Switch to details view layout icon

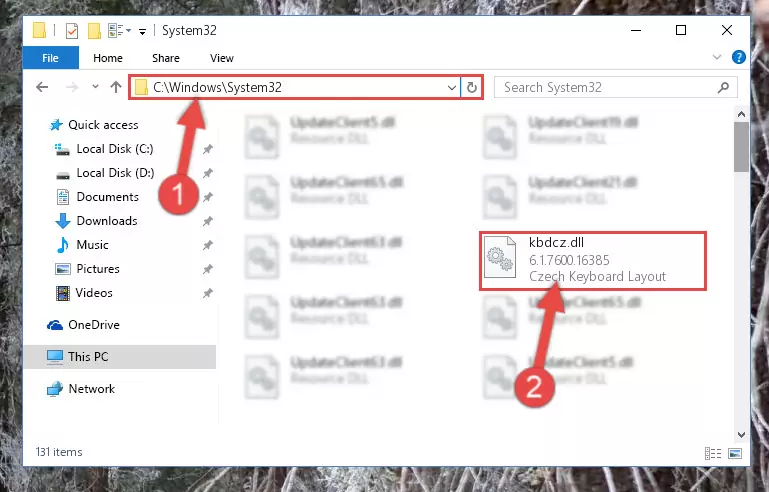click(713, 453)
